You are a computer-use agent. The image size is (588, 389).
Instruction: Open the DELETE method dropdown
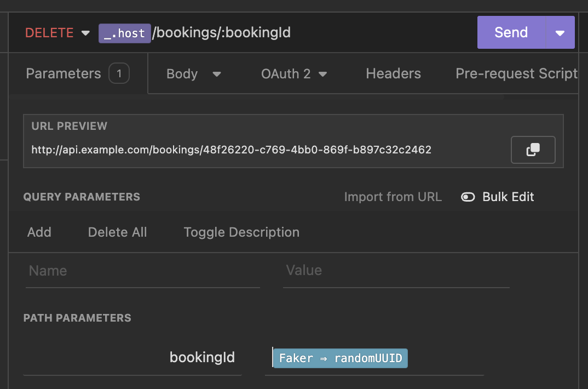tap(57, 33)
